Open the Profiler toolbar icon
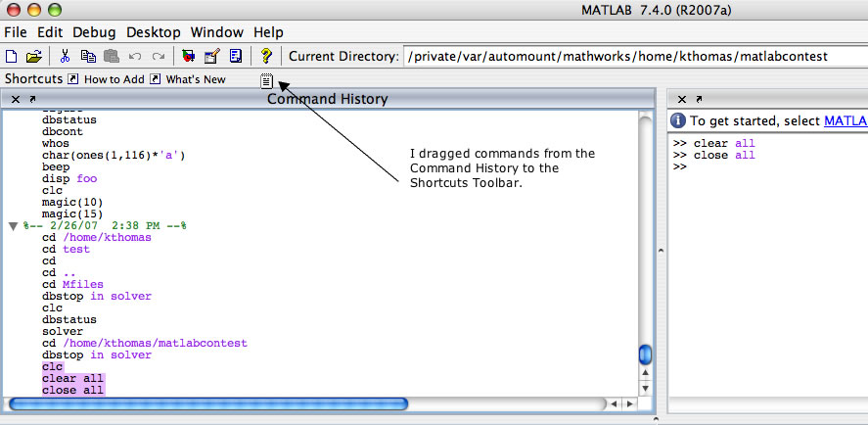This screenshot has height=425, width=868. click(x=235, y=57)
